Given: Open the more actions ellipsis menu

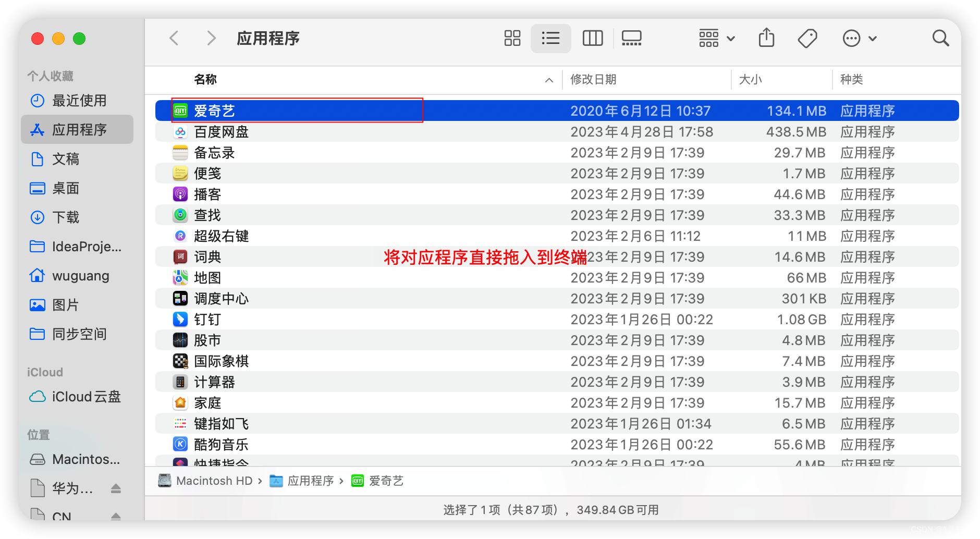Looking at the screenshot, I should tap(860, 38).
